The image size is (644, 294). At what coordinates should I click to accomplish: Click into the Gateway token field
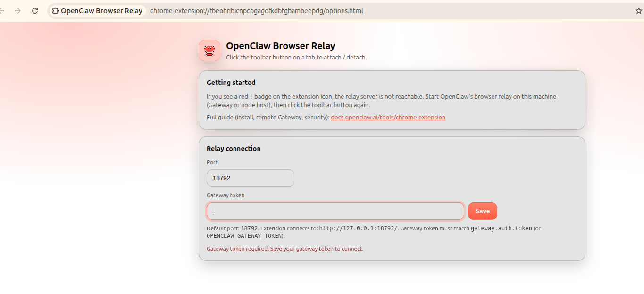[335, 211]
